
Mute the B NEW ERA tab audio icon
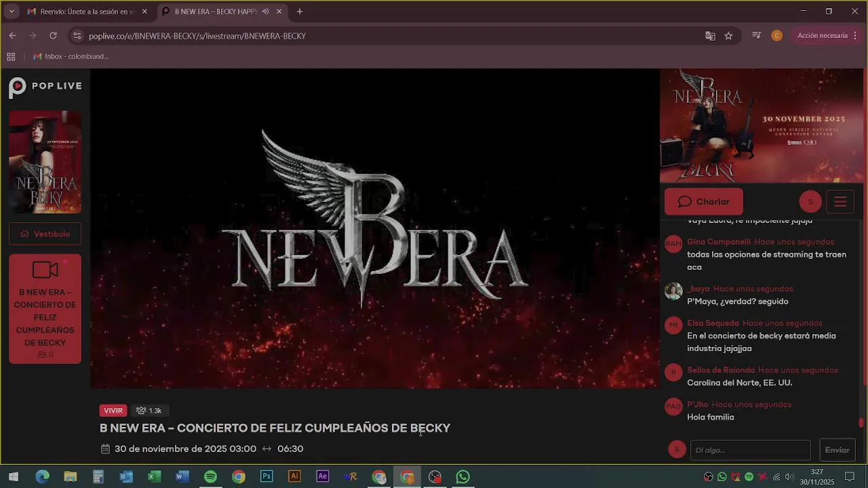click(x=265, y=12)
